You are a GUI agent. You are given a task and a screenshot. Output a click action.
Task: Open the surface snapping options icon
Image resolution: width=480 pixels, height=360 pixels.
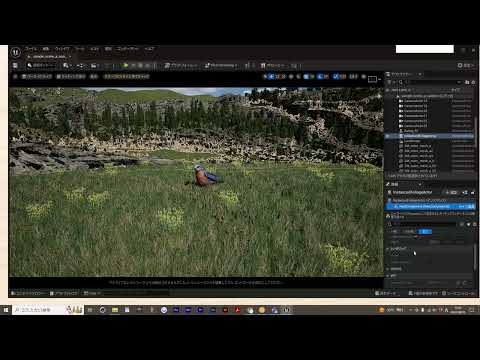click(298, 76)
